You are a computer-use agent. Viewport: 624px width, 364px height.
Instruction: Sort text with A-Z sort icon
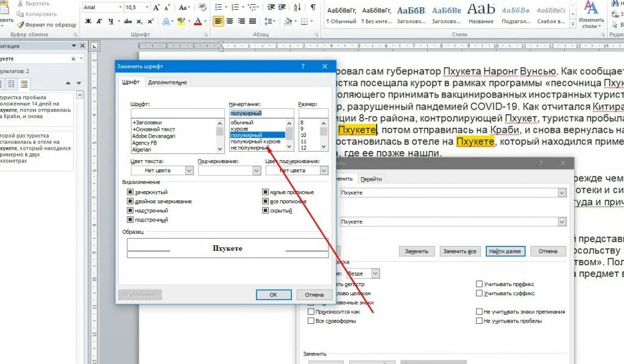297,7
